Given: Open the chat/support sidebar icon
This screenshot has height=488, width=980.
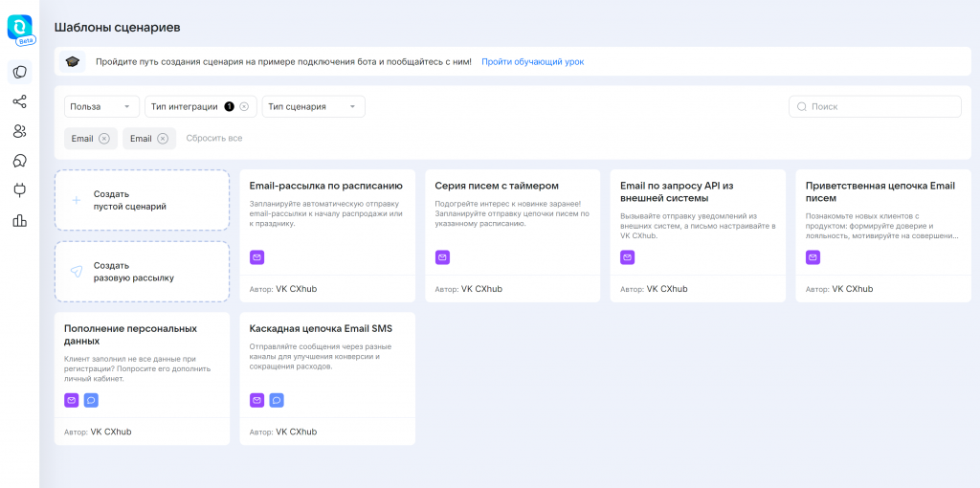Looking at the screenshot, I should coord(19,161).
